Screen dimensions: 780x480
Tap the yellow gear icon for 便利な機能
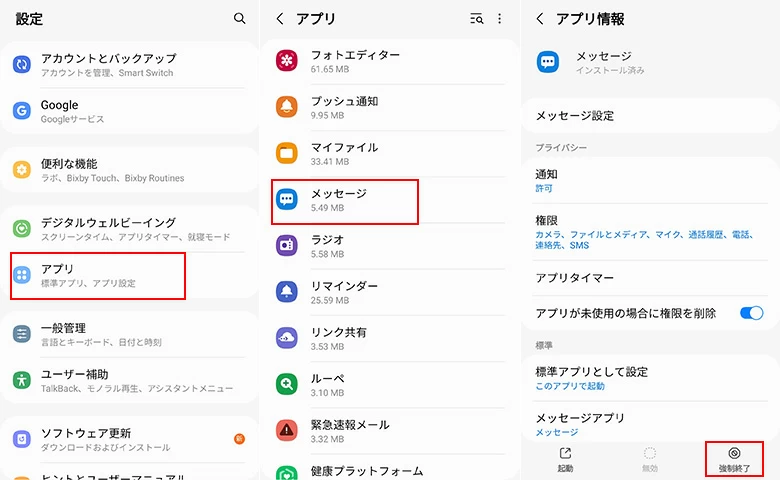[x=21, y=170]
